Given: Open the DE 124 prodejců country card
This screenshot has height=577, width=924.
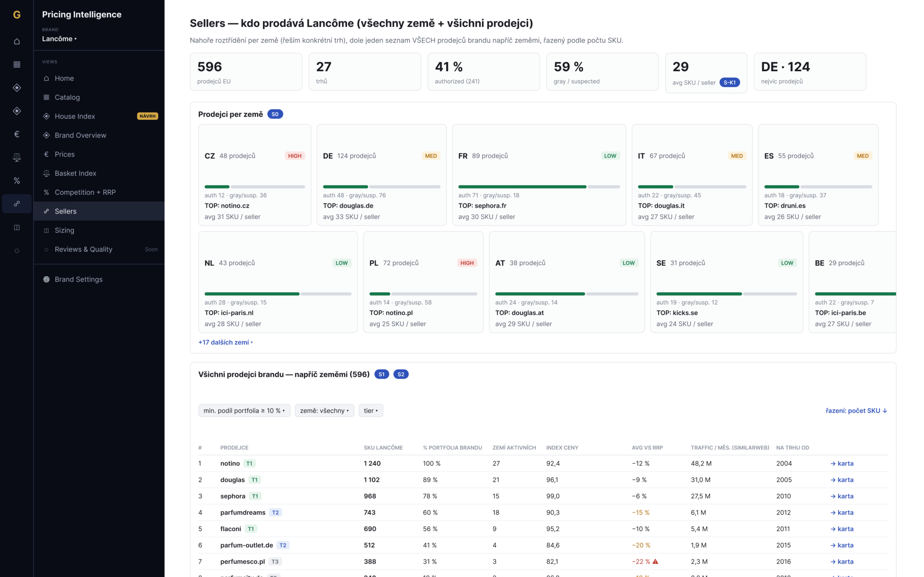Looking at the screenshot, I should pos(382,175).
